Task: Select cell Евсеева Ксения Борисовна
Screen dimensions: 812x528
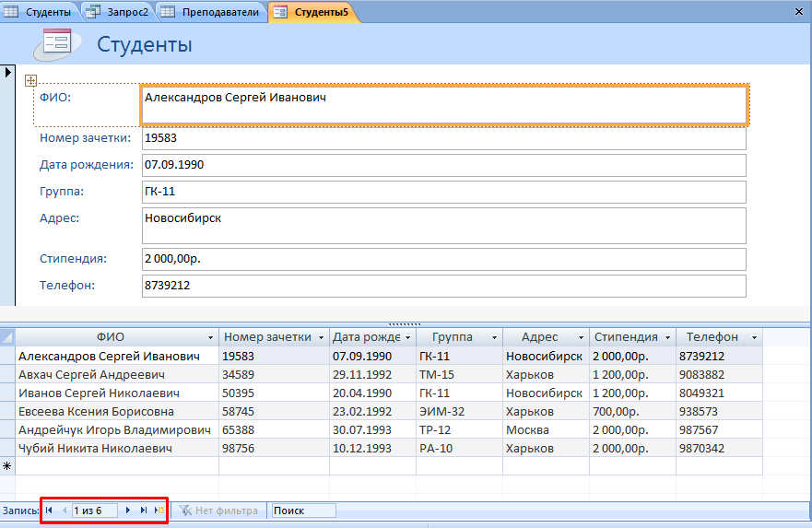Action: click(117, 412)
